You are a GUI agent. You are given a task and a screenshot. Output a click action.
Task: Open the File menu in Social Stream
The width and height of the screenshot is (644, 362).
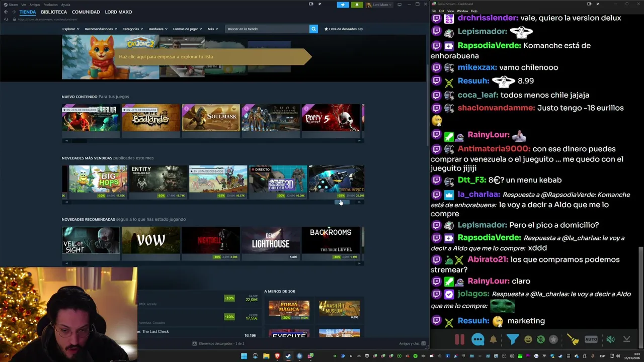point(434,11)
